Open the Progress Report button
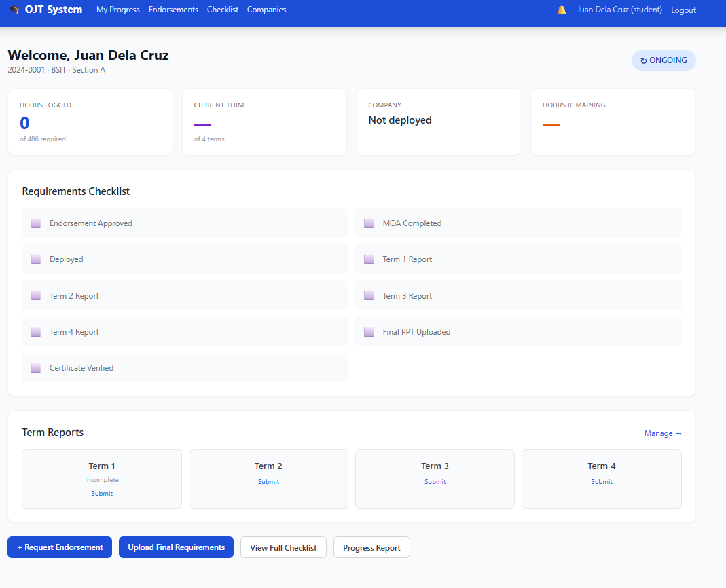 [371, 548]
